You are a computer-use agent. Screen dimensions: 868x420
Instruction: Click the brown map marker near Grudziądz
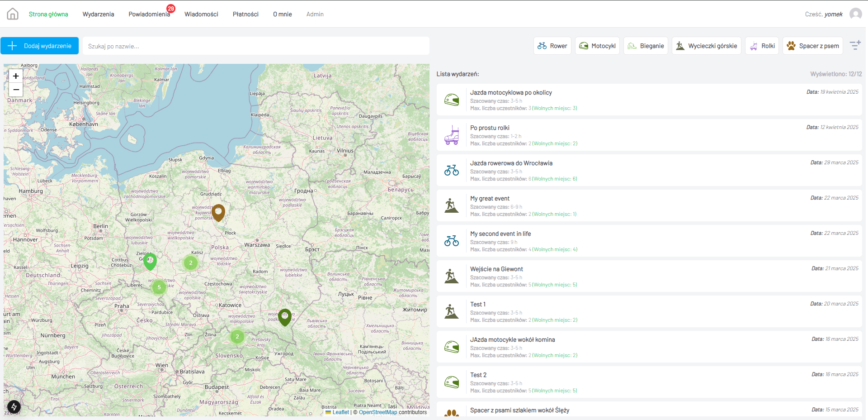pos(218,212)
